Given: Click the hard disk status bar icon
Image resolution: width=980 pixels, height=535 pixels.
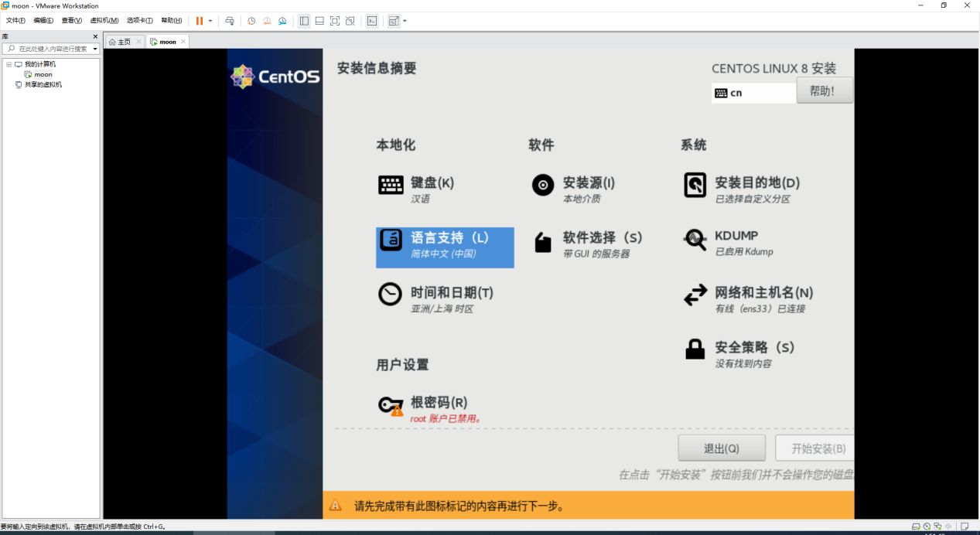Looking at the screenshot, I should 916,526.
